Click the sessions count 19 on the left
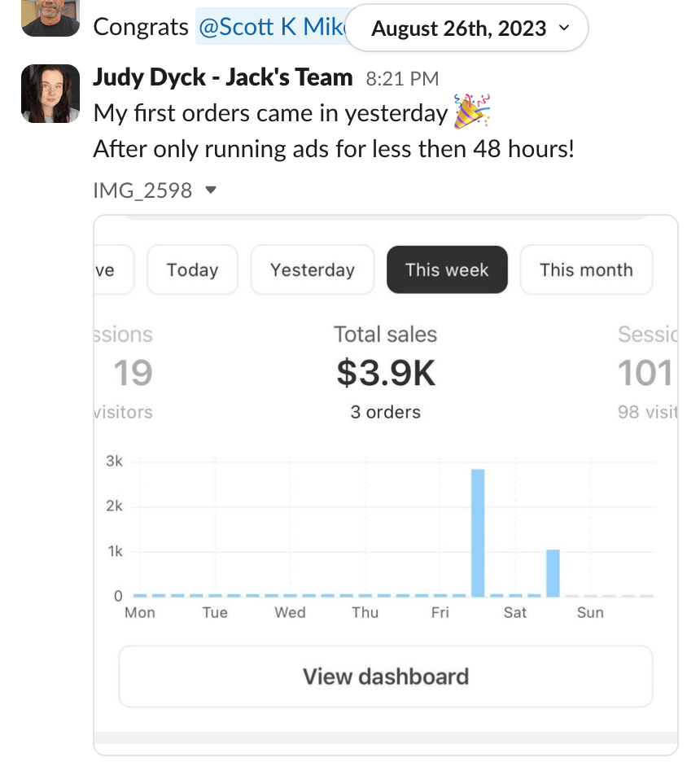 133,374
